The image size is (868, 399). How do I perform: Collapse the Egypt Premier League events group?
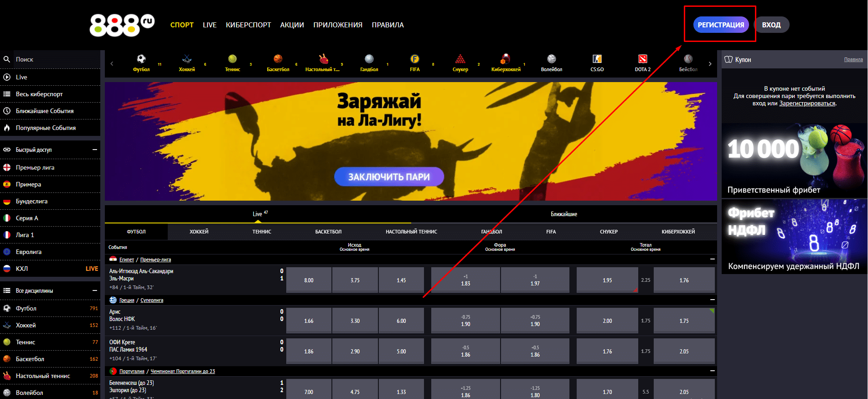pos(712,259)
